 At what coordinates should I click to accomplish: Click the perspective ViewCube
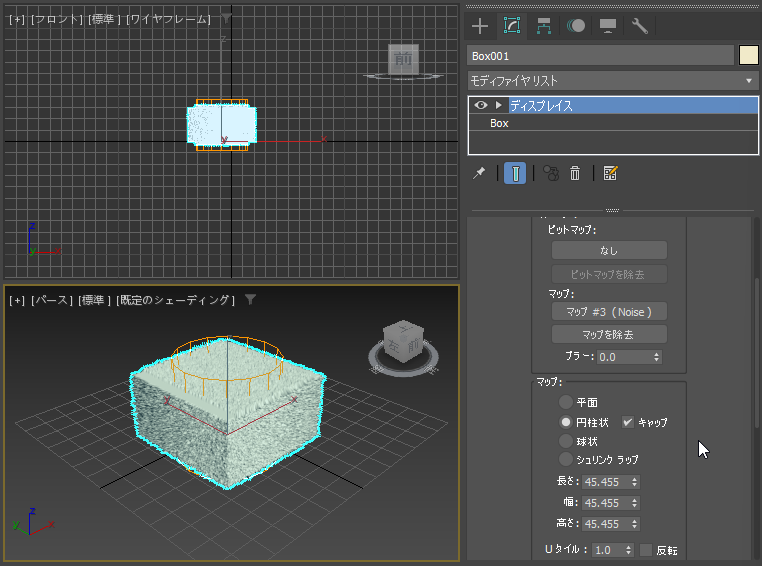click(x=403, y=341)
